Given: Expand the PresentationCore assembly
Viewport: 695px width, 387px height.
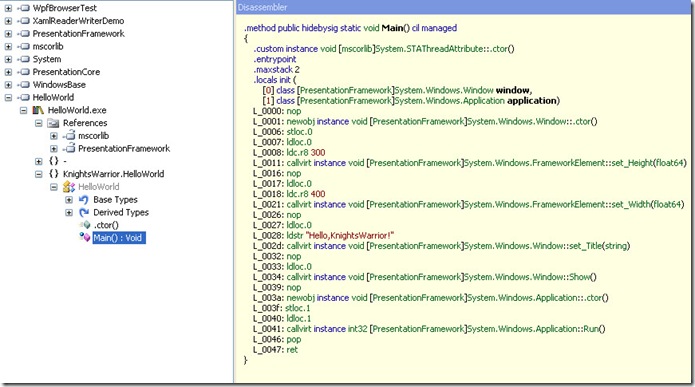Looking at the screenshot, I should tap(8, 72).
